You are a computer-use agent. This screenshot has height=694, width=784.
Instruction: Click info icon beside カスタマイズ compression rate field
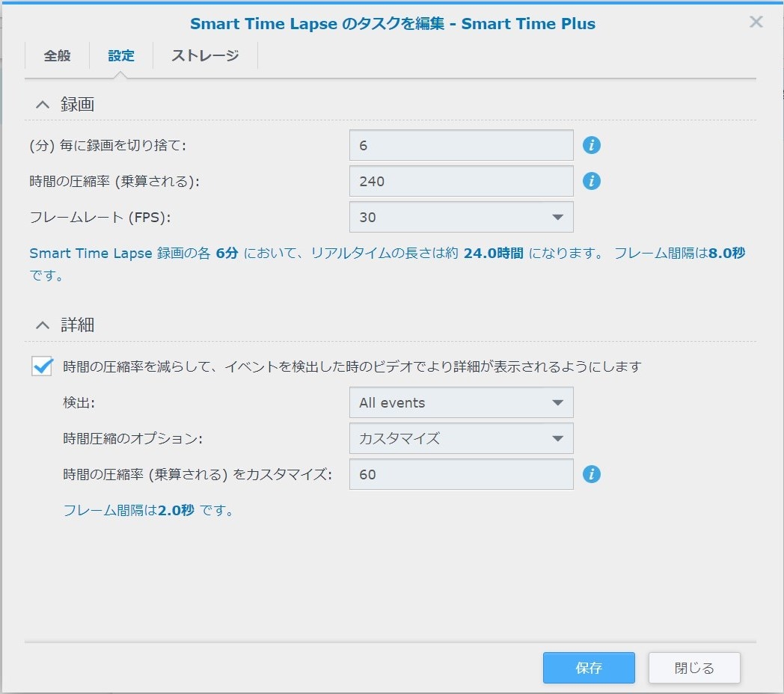(592, 474)
